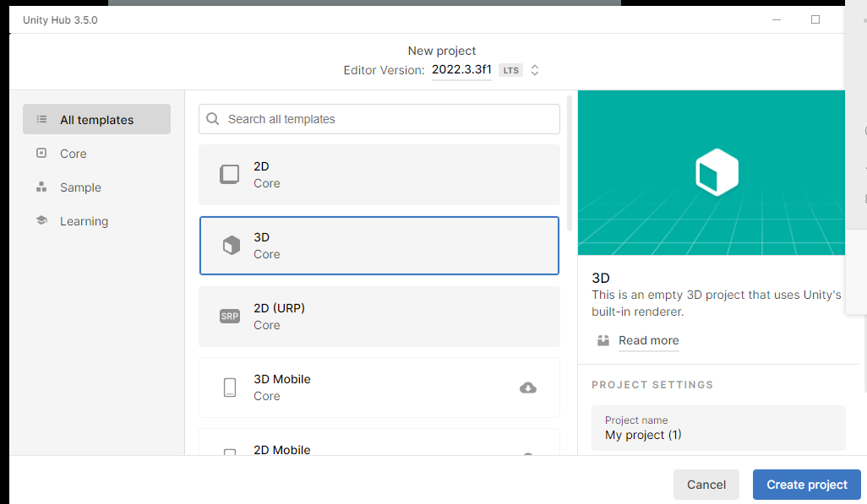Click the LTS badge
This screenshot has height=504, width=867.
coord(511,70)
